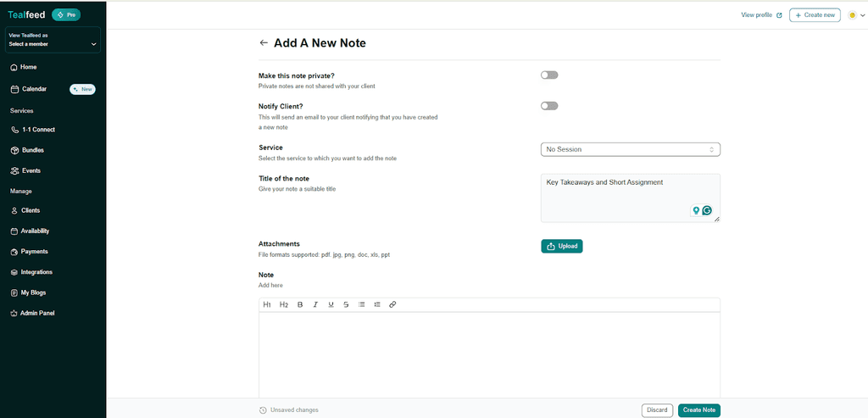Toggle underline formatting in note editor

pos(331,304)
